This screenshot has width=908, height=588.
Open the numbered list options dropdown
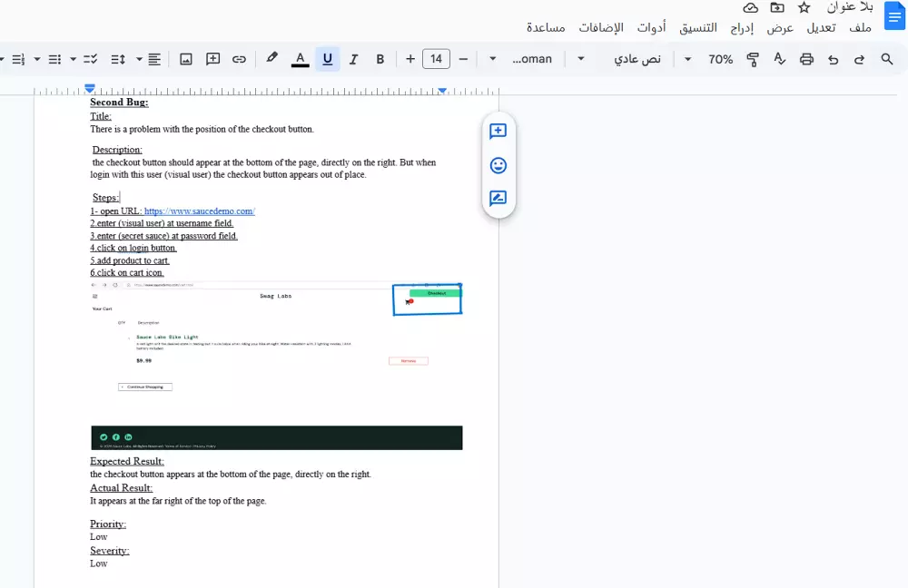pyautogui.click(x=5, y=59)
